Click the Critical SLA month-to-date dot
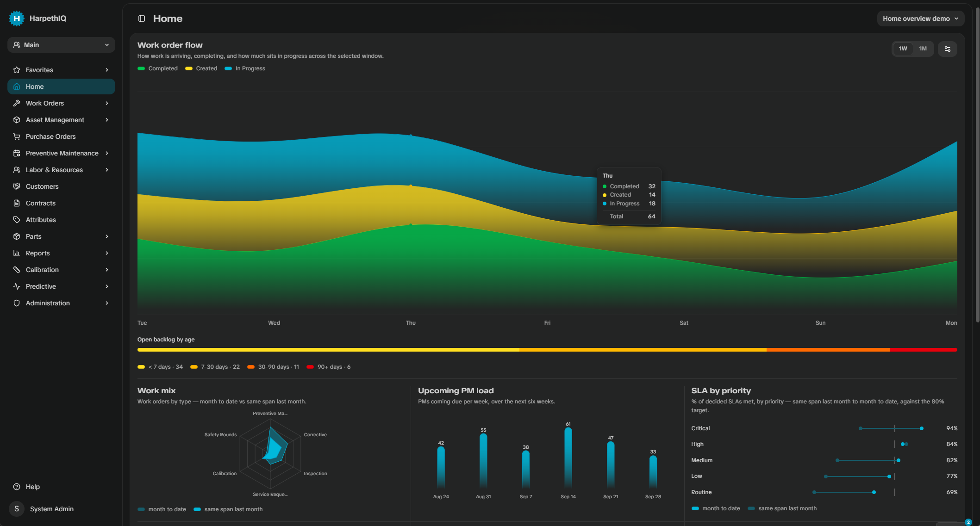Screen dimensions: 980x526 922,428
